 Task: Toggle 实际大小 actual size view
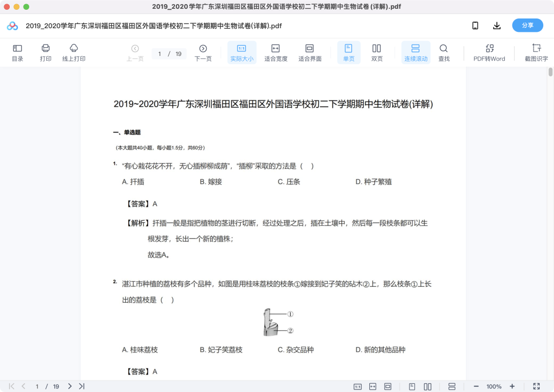pyautogui.click(x=242, y=53)
